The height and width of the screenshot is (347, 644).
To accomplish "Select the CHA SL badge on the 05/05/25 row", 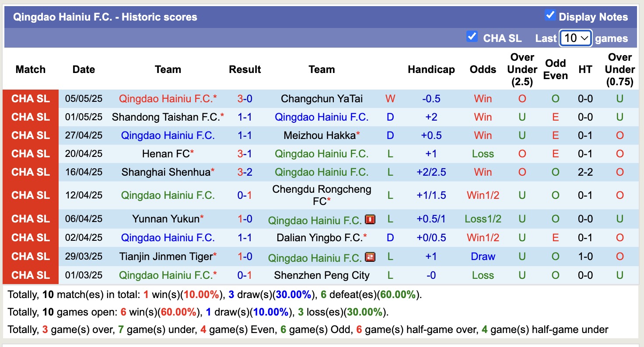I will click(x=31, y=99).
